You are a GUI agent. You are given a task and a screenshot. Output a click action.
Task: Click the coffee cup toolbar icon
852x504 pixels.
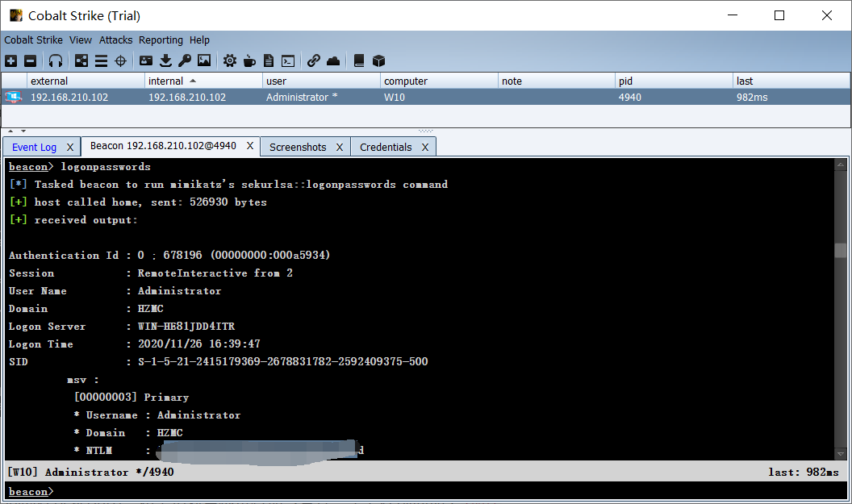249,60
